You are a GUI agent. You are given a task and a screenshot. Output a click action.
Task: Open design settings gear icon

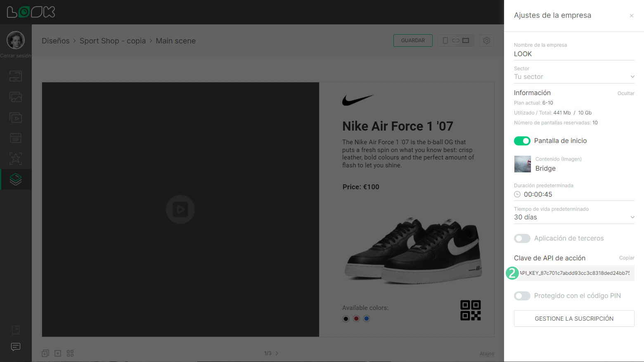click(x=487, y=40)
